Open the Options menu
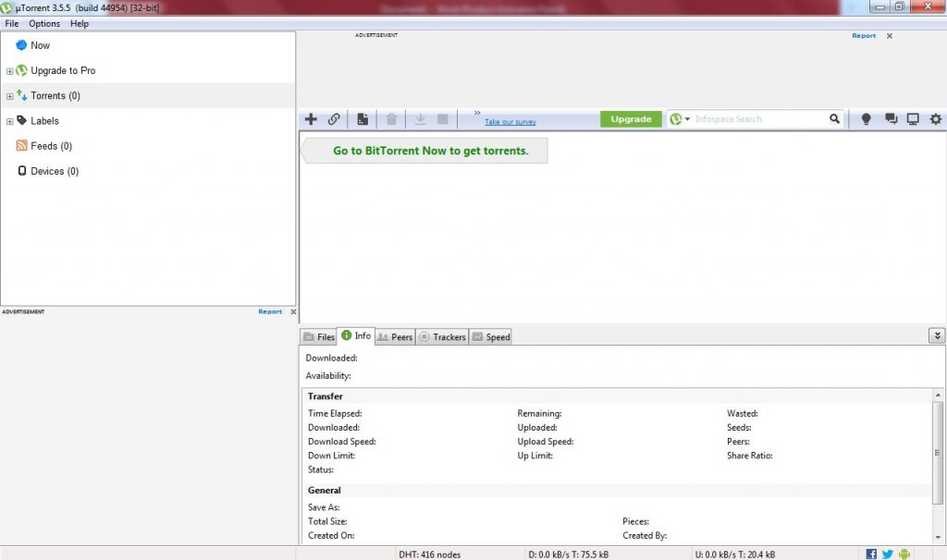Image resolution: width=947 pixels, height=560 pixels. (x=43, y=23)
